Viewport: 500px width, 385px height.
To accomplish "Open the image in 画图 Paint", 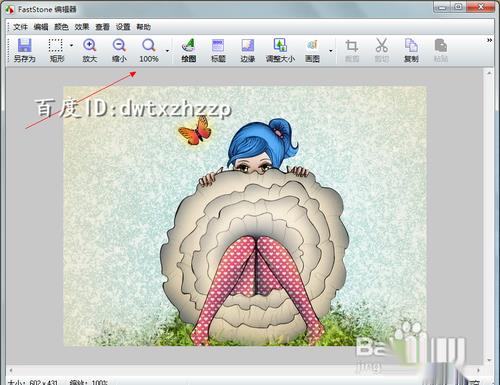I will pyautogui.click(x=312, y=50).
